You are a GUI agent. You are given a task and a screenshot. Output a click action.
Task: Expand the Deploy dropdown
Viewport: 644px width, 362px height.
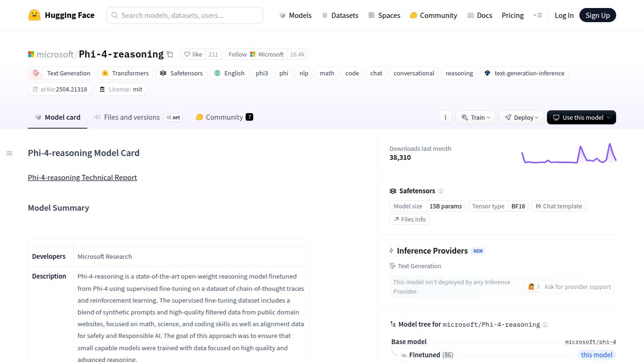pos(521,117)
